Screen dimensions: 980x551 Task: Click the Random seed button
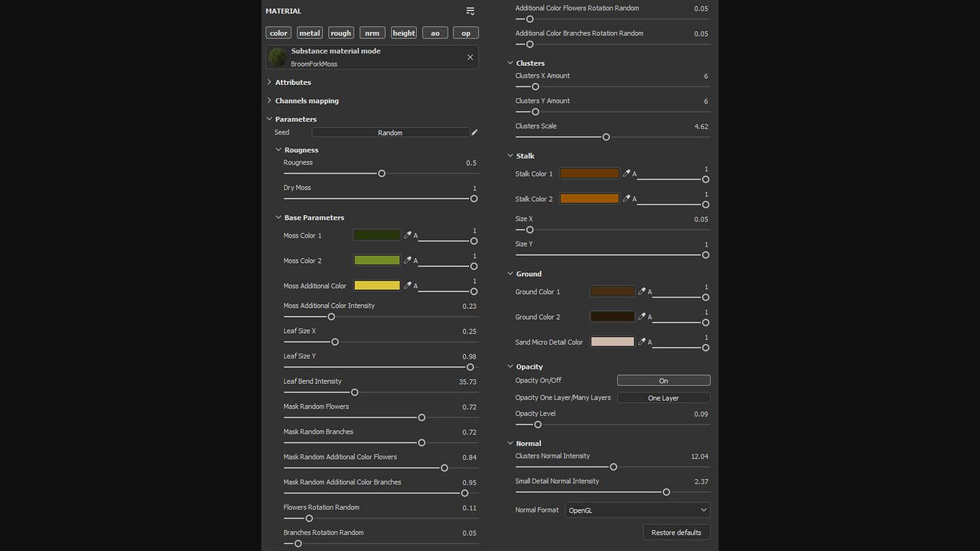(390, 133)
